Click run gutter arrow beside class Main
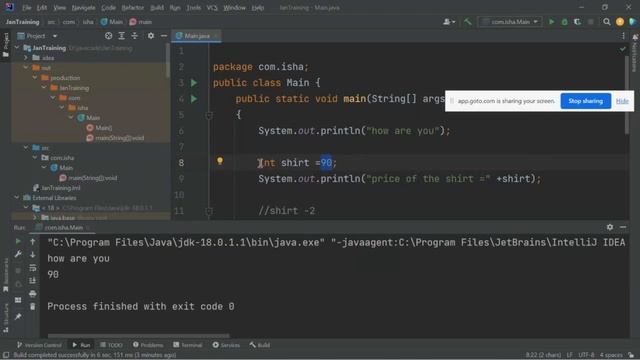 (x=194, y=83)
